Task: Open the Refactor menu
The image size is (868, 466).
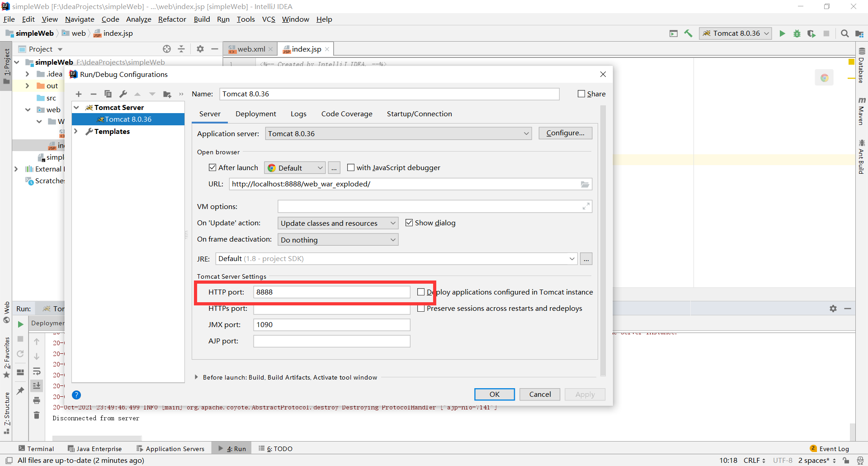Action: (172, 19)
